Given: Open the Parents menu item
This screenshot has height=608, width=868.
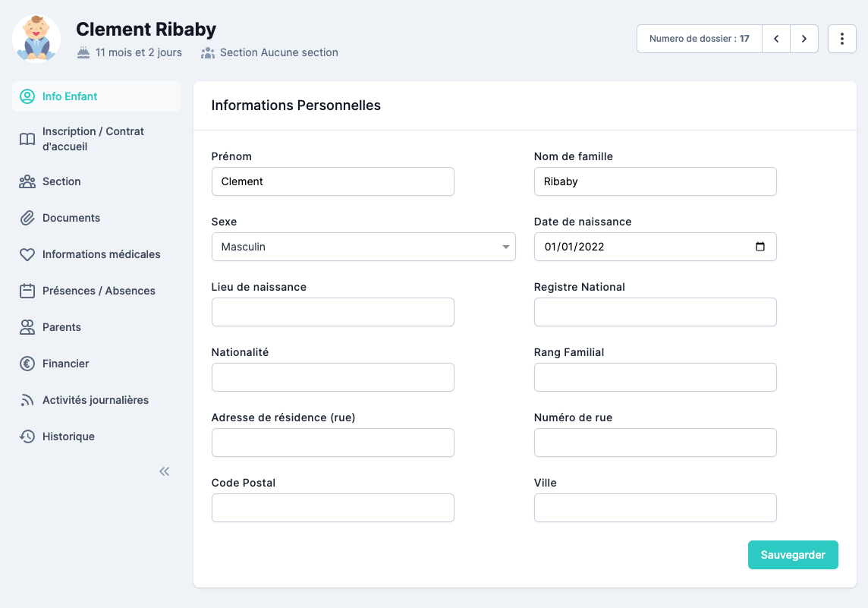Looking at the screenshot, I should coord(61,327).
